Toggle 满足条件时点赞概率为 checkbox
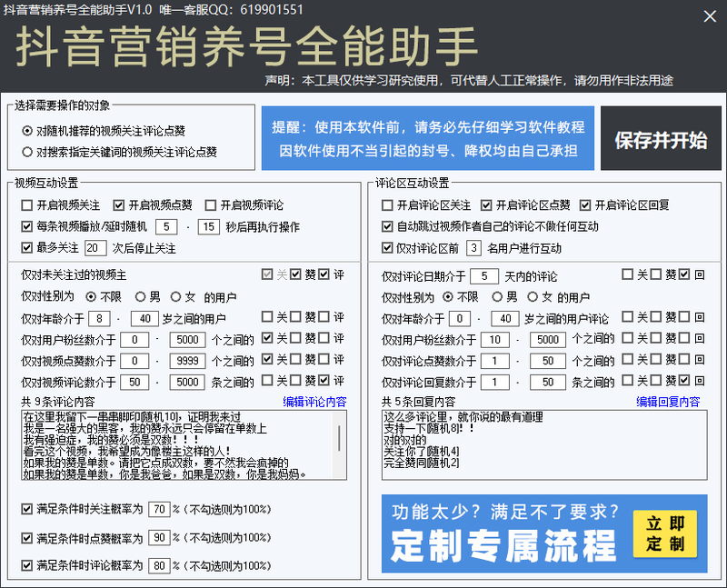 (x=27, y=538)
